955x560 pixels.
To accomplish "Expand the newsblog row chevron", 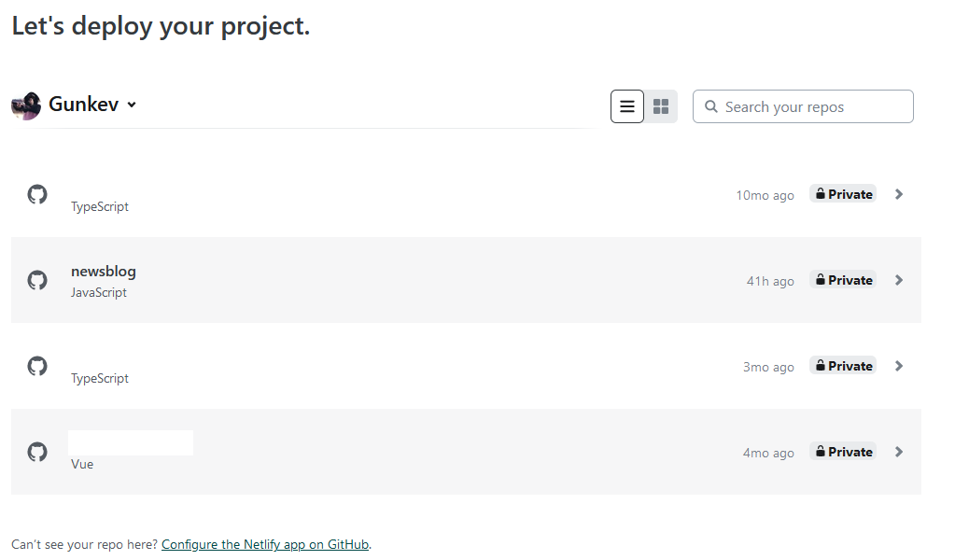I will click(x=898, y=279).
